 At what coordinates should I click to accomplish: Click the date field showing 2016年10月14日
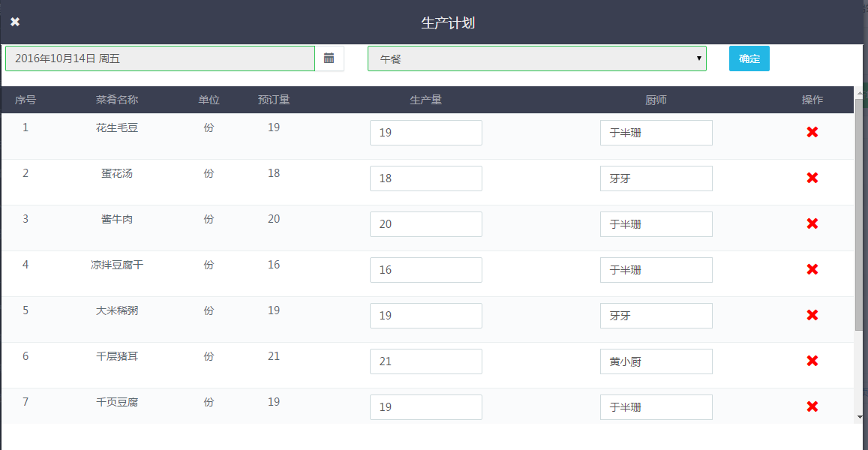click(160, 58)
